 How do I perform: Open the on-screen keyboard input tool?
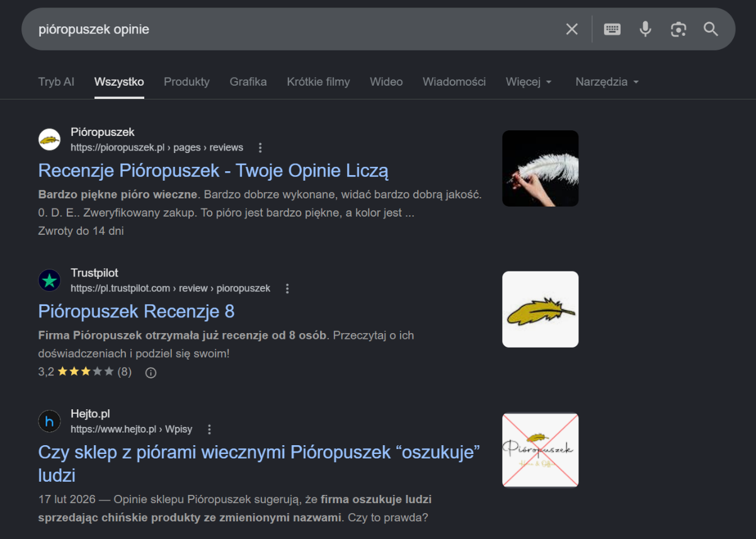612,29
